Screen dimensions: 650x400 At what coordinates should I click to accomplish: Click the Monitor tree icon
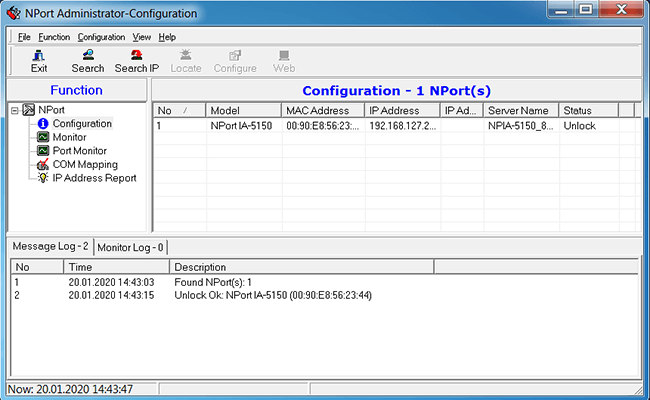43,137
